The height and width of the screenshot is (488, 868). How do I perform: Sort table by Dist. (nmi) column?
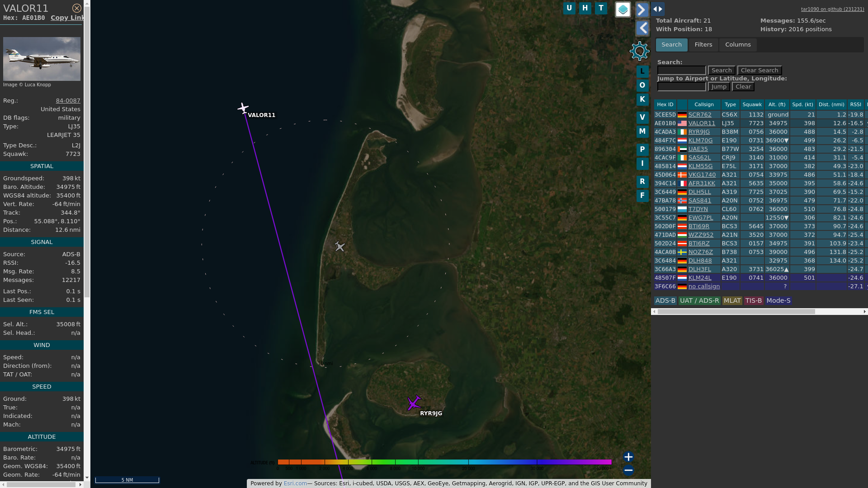pos(831,104)
